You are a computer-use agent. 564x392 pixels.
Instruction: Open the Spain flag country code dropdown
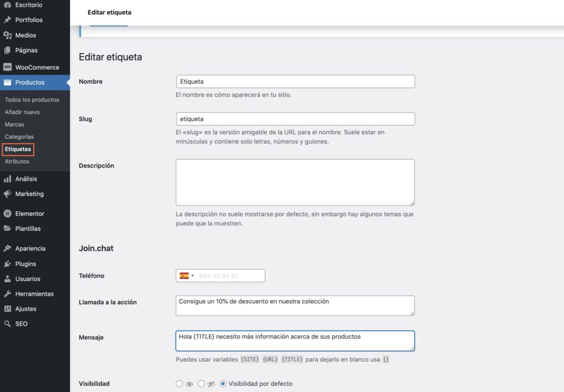pyautogui.click(x=186, y=276)
